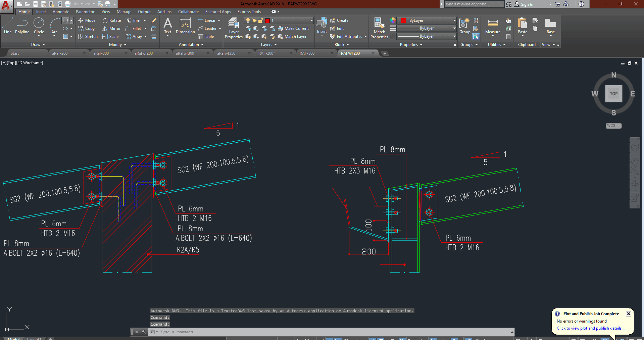Open Layer Properties manager
644x340 pixels.
point(234,28)
